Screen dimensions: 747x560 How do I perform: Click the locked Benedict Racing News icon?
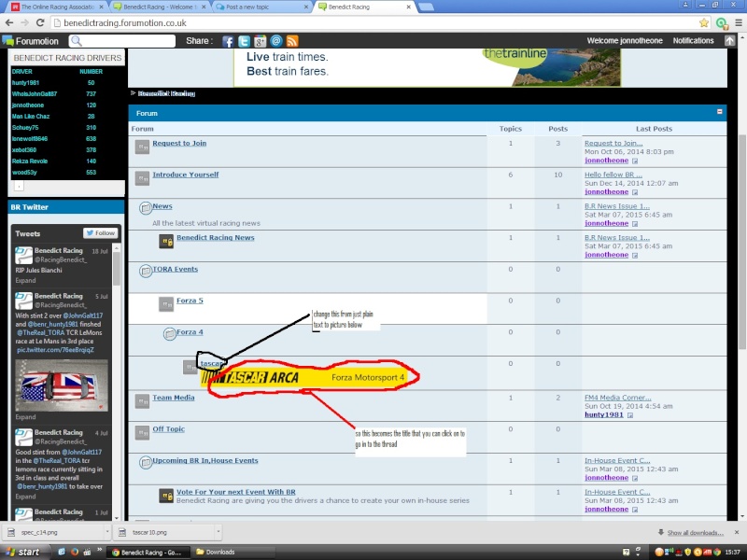pyautogui.click(x=166, y=242)
